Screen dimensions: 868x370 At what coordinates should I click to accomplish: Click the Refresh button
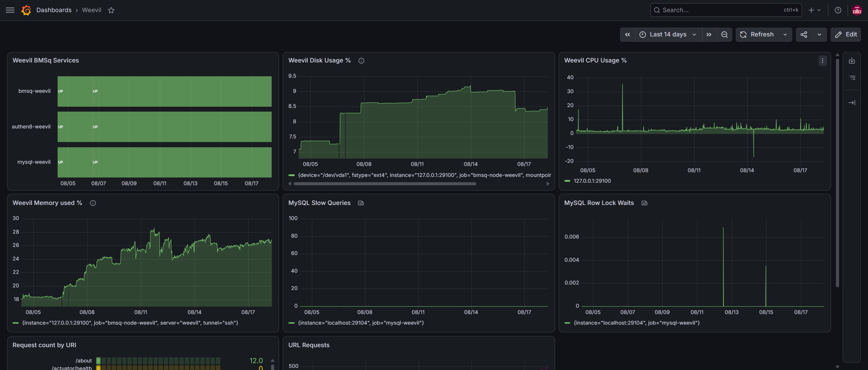[x=757, y=34]
